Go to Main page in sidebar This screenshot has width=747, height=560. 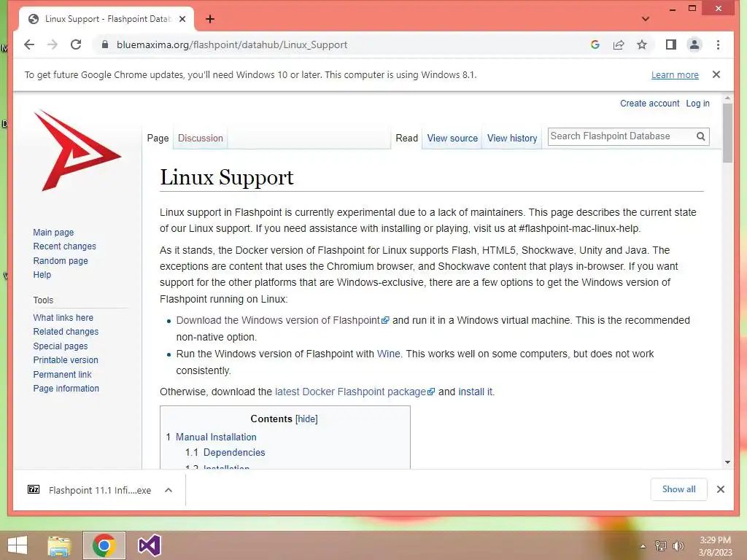(53, 233)
